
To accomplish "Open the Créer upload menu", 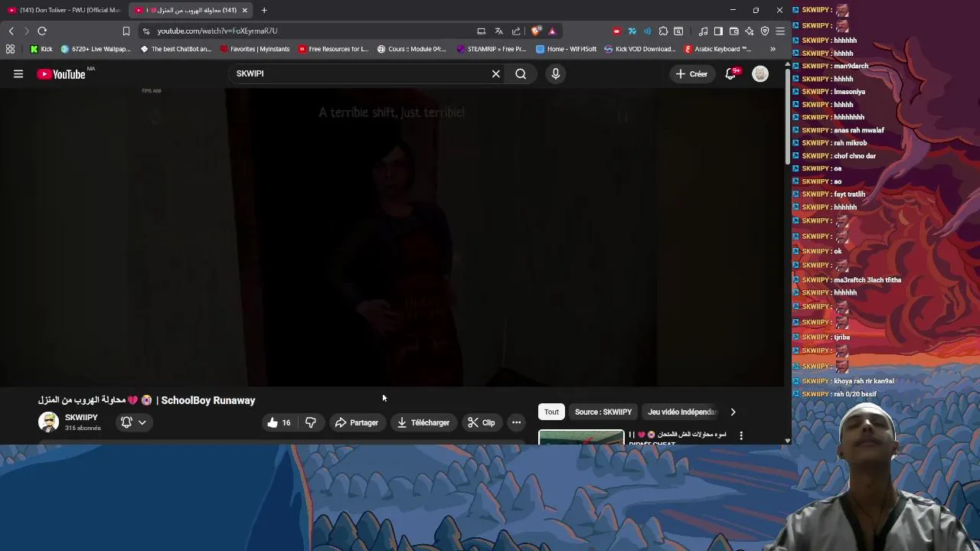I will [691, 74].
